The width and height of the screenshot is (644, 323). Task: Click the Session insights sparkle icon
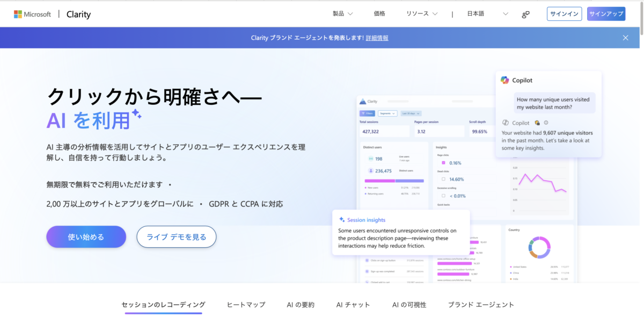coord(342,220)
